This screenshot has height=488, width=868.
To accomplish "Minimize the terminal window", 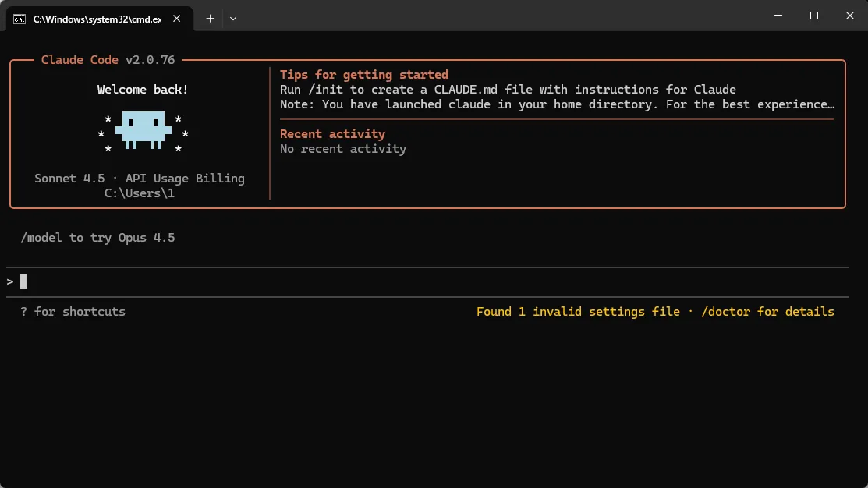I will coord(778,16).
